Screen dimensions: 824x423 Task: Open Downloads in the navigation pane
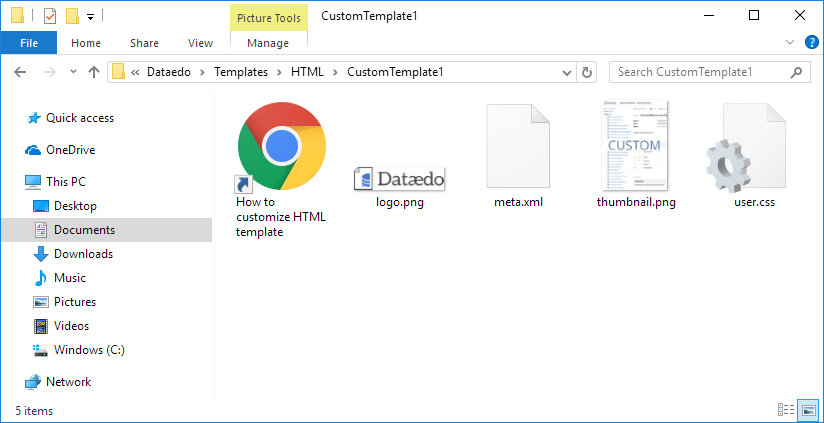[x=83, y=254]
